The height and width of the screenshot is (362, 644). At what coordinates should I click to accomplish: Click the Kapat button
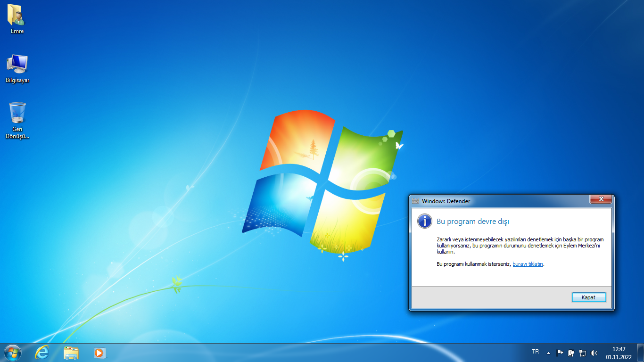tap(589, 297)
